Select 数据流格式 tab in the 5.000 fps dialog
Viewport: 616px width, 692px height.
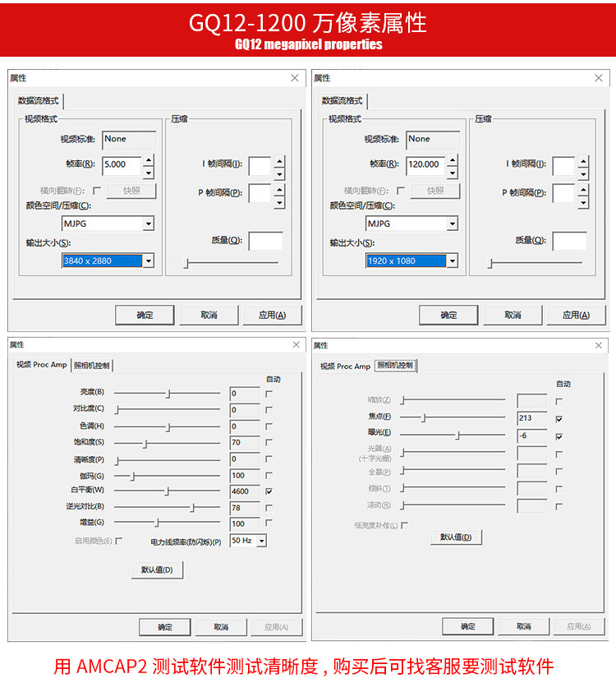39,100
